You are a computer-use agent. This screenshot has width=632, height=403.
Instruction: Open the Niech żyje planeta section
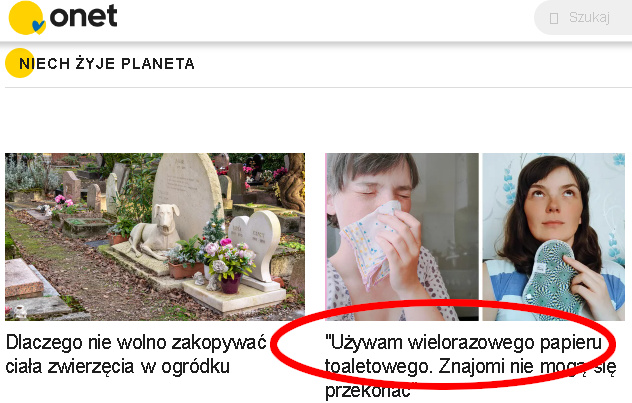click(x=107, y=64)
